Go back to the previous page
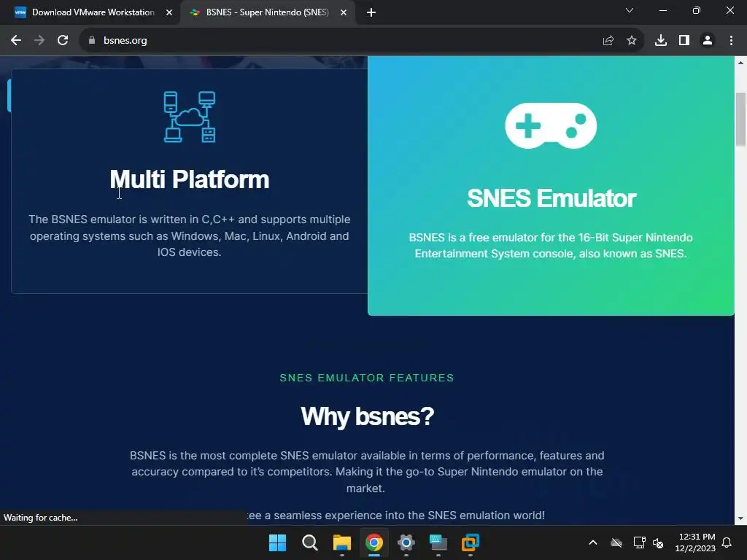Screen dimensions: 747x560 pos(16,41)
